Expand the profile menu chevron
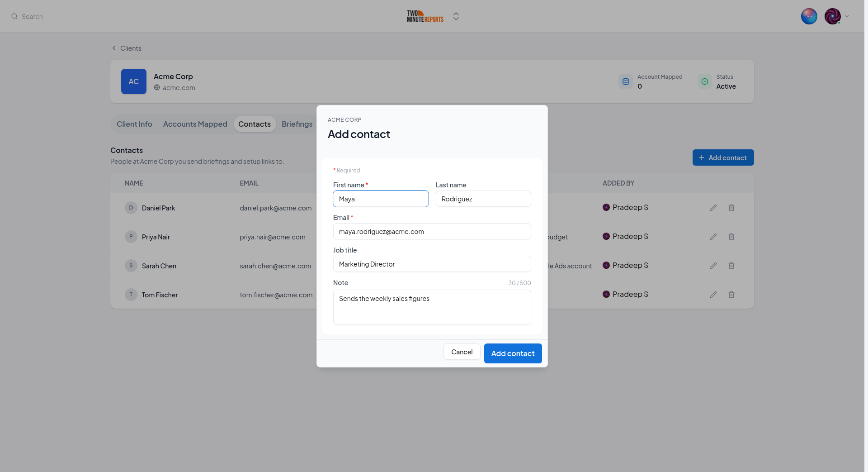 (847, 16)
